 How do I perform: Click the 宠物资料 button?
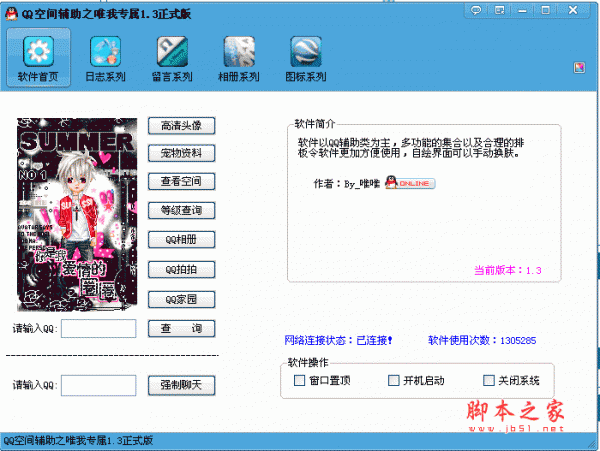pos(181,153)
